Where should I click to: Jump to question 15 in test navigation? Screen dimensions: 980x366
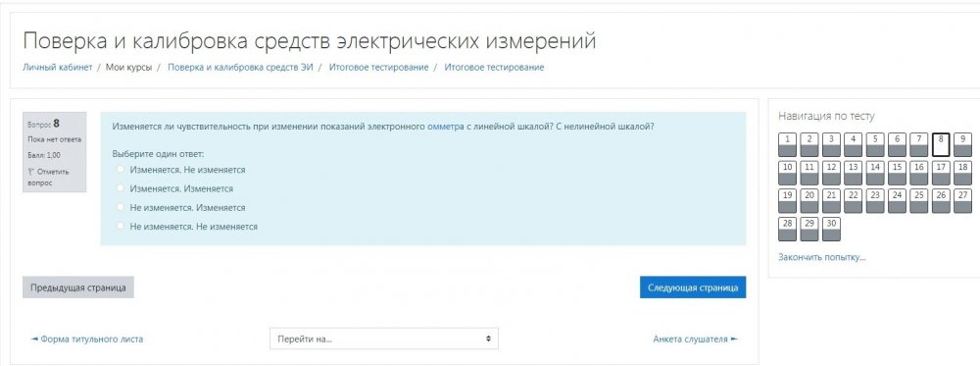897,173
